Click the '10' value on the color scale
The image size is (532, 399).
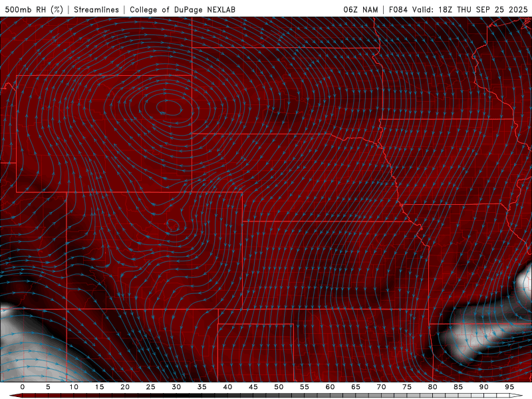click(x=74, y=387)
